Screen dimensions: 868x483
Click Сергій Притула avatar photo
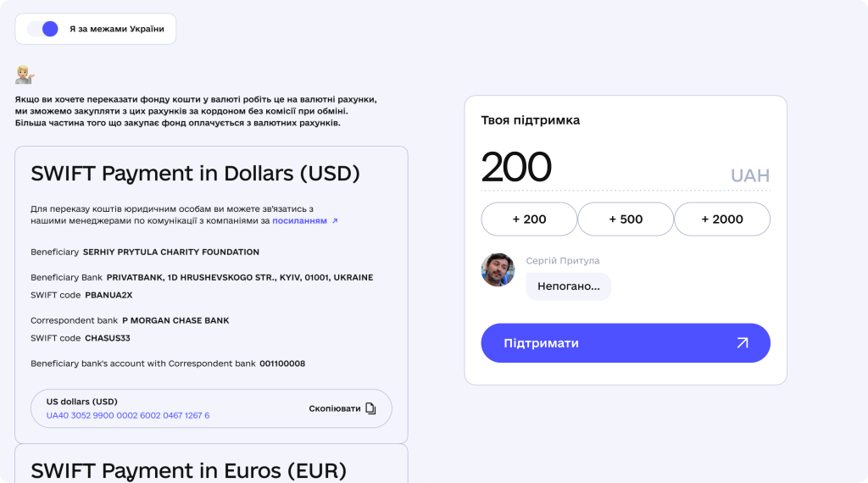pos(498,269)
